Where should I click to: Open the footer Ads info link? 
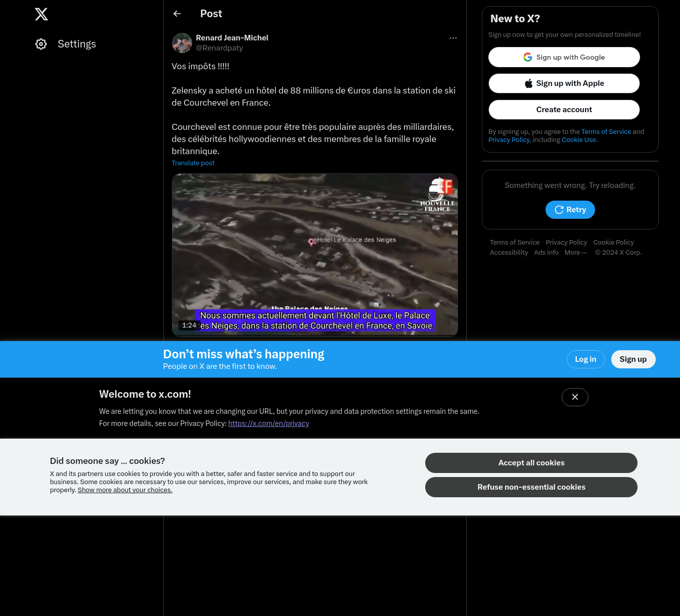546,253
